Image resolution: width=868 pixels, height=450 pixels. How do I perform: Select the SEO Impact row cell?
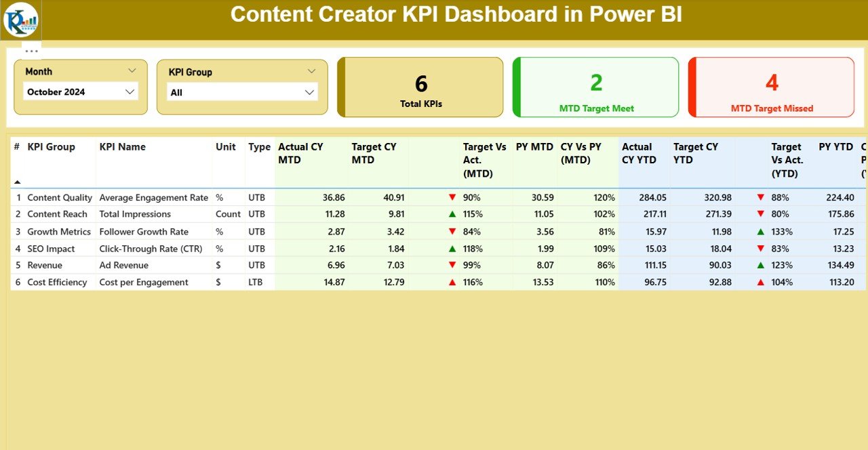(x=51, y=249)
